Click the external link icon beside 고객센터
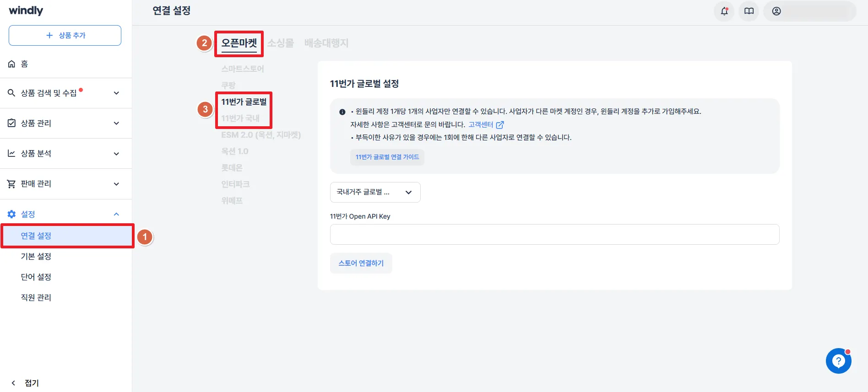This screenshot has width=868, height=392. pyautogui.click(x=500, y=125)
